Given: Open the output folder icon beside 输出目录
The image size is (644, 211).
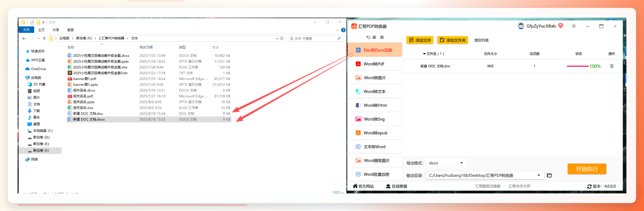Looking at the screenshot, I should 549,175.
